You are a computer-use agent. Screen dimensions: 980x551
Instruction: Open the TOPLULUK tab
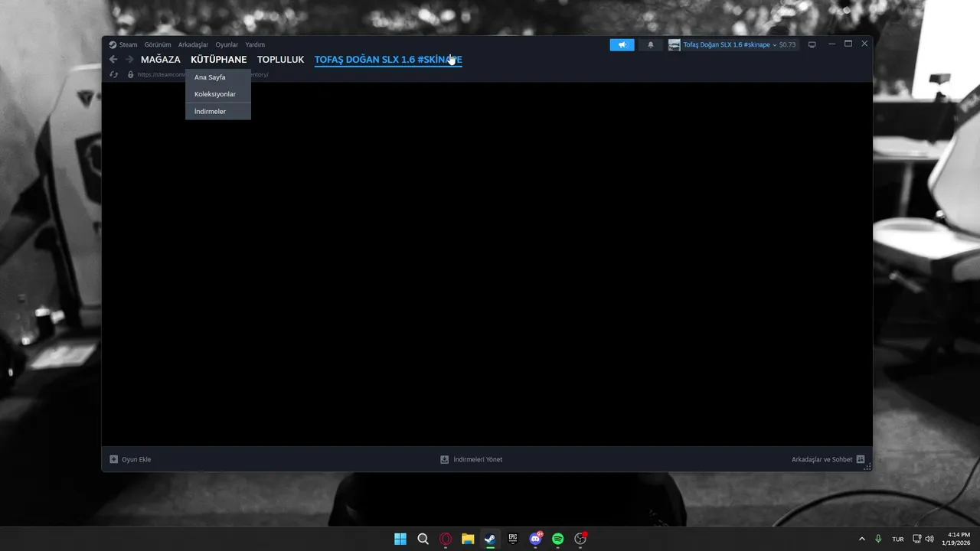click(x=280, y=60)
